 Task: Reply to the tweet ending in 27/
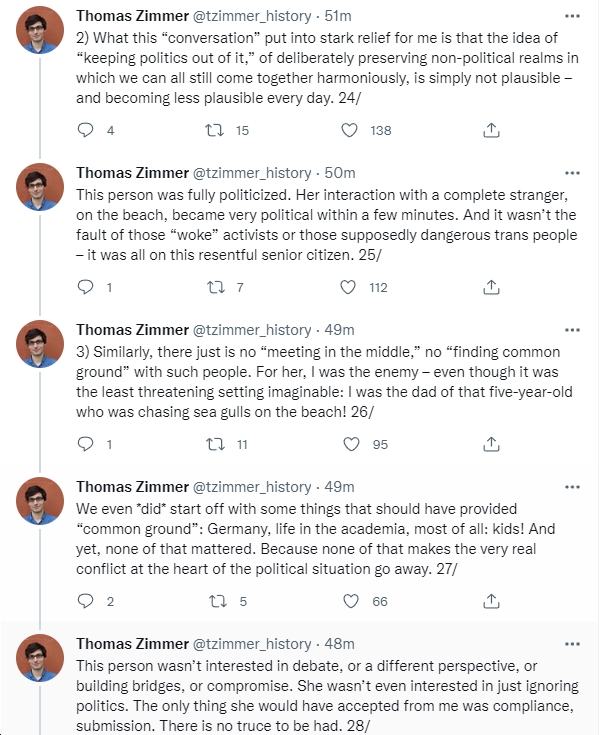click(85, 601)
